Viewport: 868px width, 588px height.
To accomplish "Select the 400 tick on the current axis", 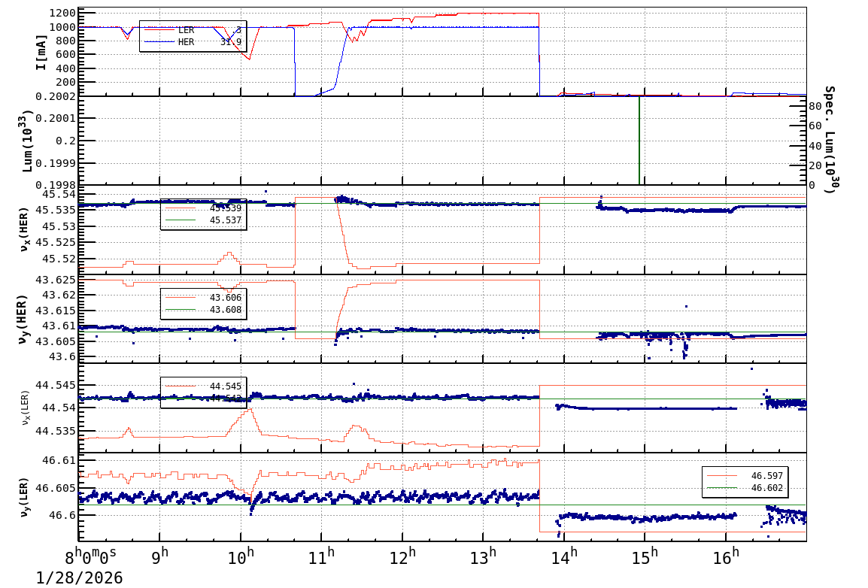I will pyautogui.click(x=65, y=68).
